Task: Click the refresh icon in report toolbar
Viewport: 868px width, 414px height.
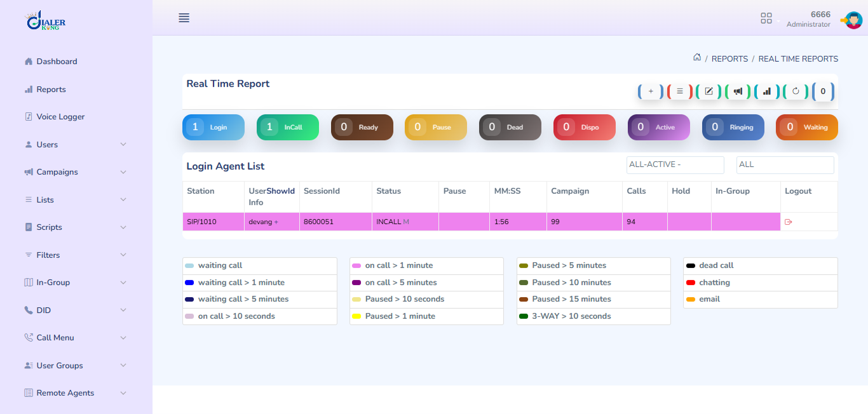Action: [796, 91]
